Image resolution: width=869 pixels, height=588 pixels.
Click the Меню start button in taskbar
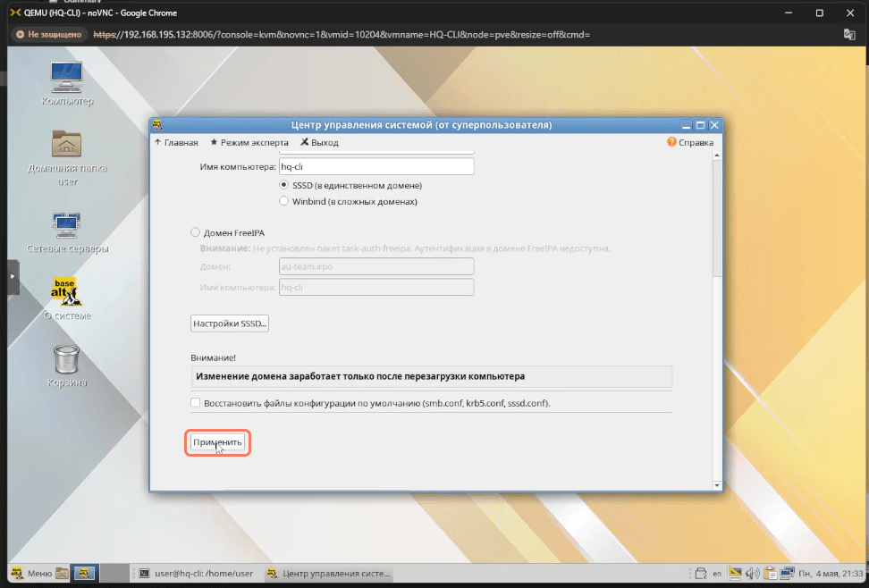click(x=32, y=574)
